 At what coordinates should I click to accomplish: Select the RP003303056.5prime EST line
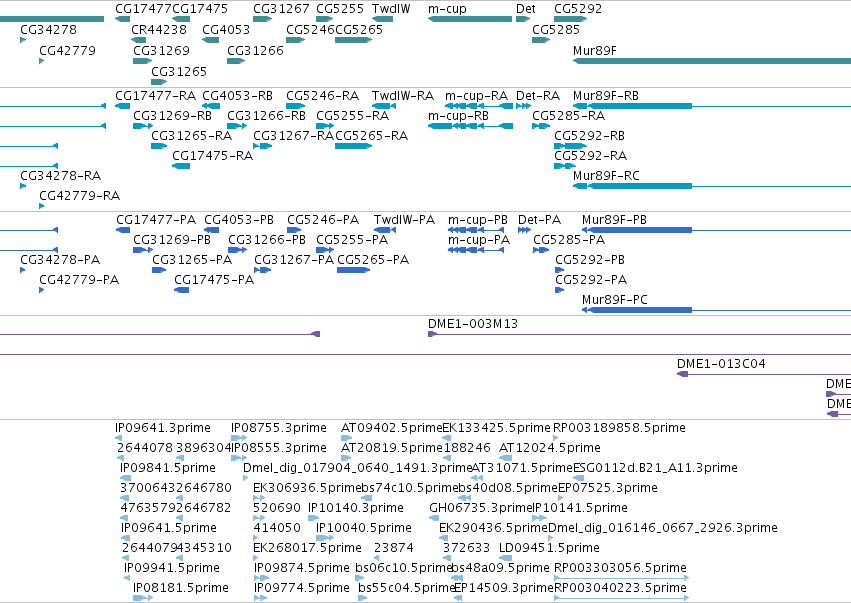pyautogui.click(x=621, y=578)
